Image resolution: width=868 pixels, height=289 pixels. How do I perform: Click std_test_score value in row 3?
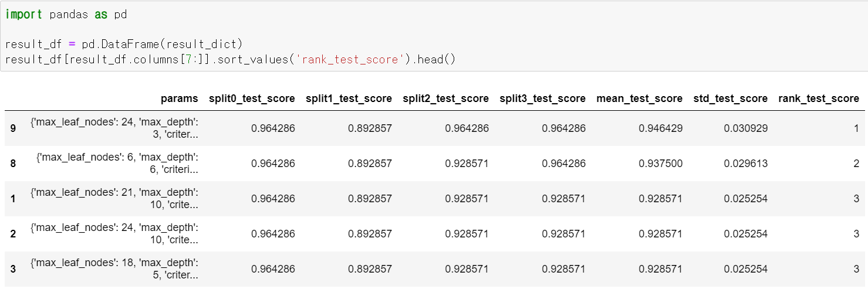click(745, 268)
